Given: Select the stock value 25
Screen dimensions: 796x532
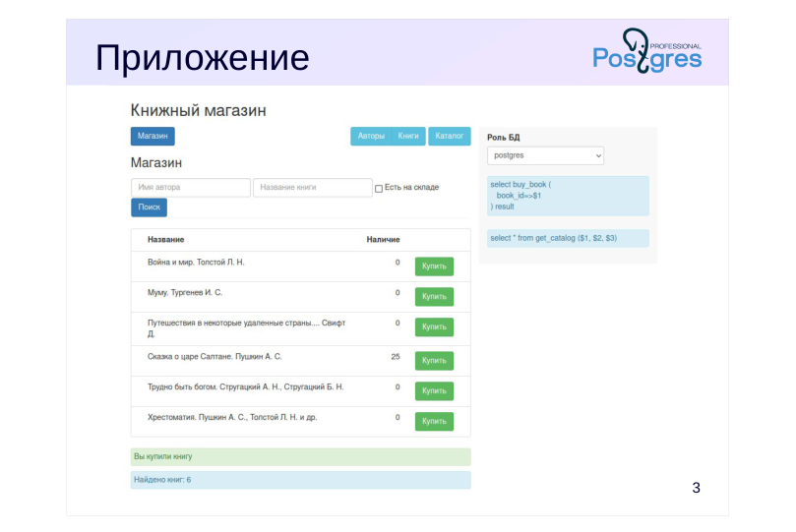Looking at the screenshot, I should tap(396, 357).
